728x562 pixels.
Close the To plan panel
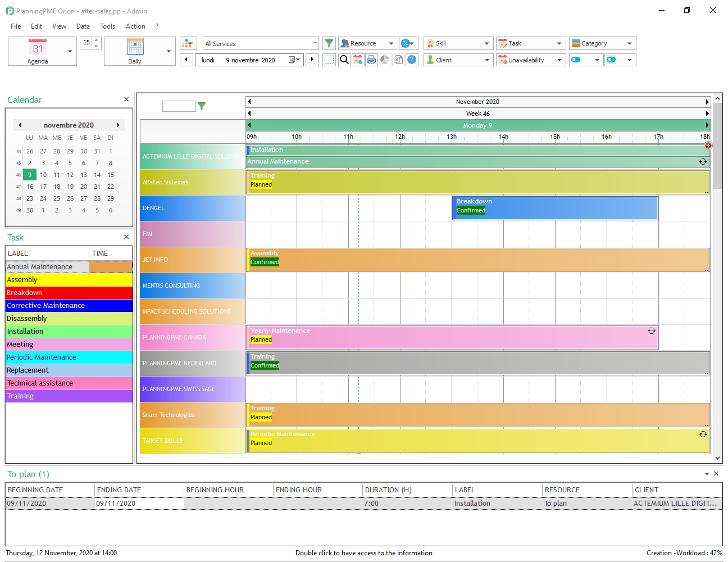pos(716,474)
